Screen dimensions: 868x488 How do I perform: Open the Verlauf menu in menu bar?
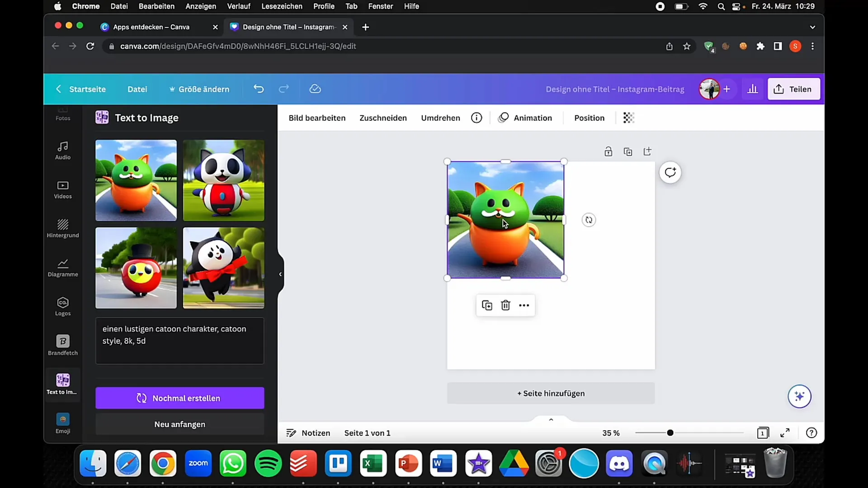[239, 6]
